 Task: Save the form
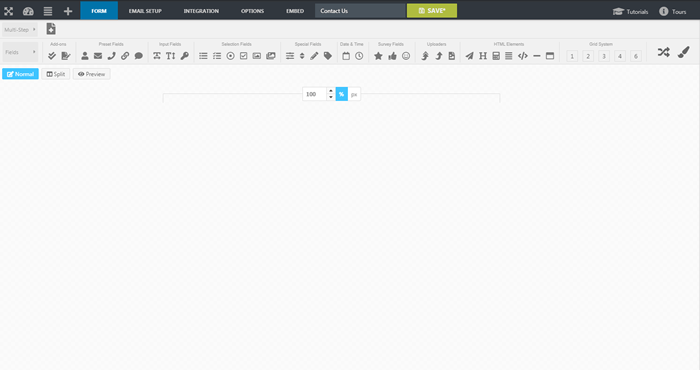432,11
